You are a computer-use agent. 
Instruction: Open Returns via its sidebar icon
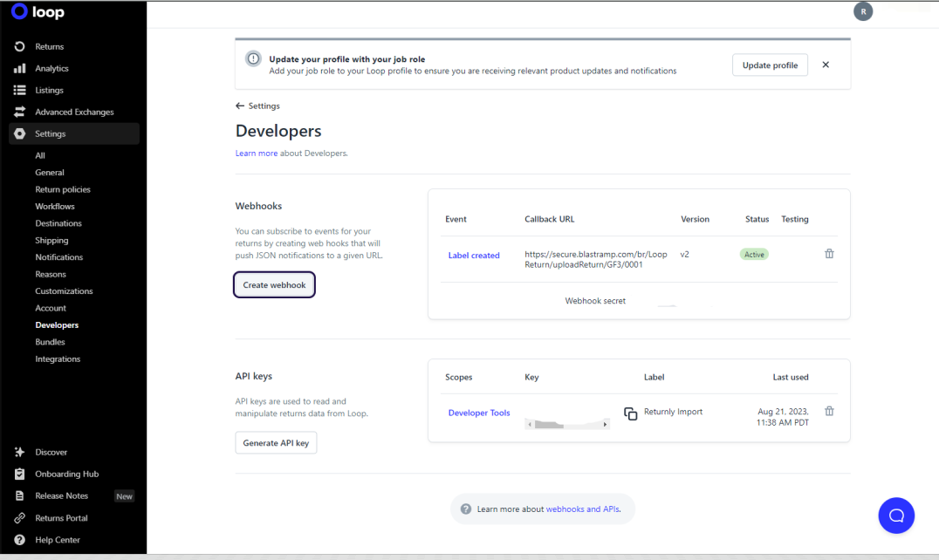coord(20,46)
